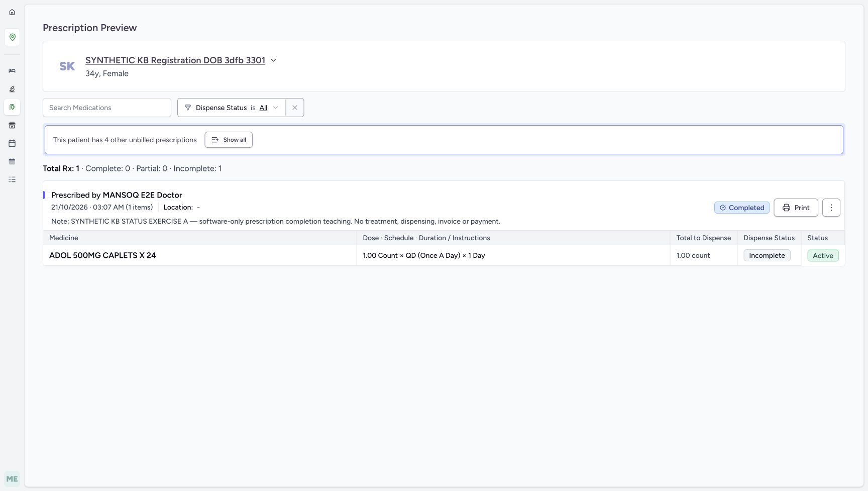Screen dimensions: 868x491
Task: Click the 'Prescribed by MANSOQ E2E Doctor' text
Action: click(117, 195)
